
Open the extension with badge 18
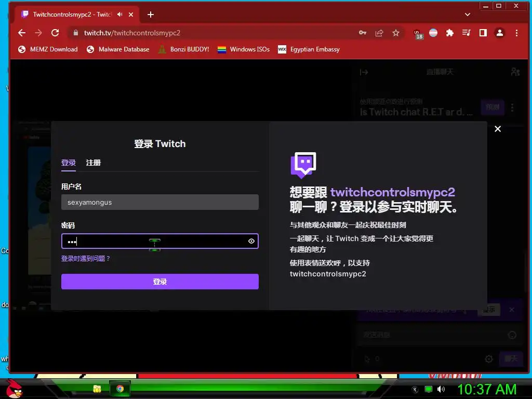click(x=418, y=34)
